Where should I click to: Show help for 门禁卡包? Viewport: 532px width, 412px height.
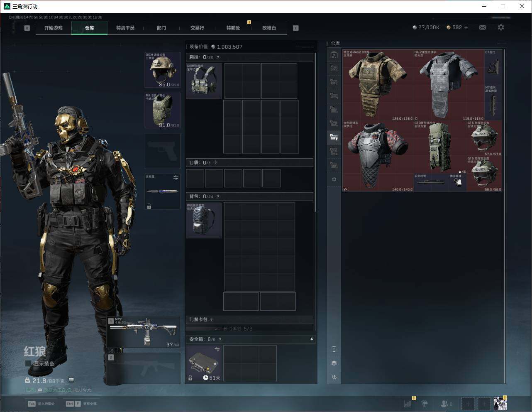pos(212,320)
